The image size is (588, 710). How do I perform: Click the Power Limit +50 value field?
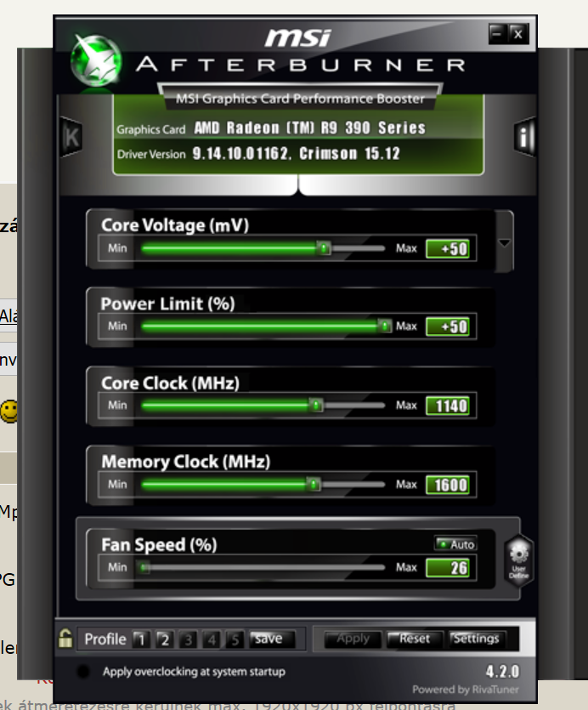tap(448, 327)
